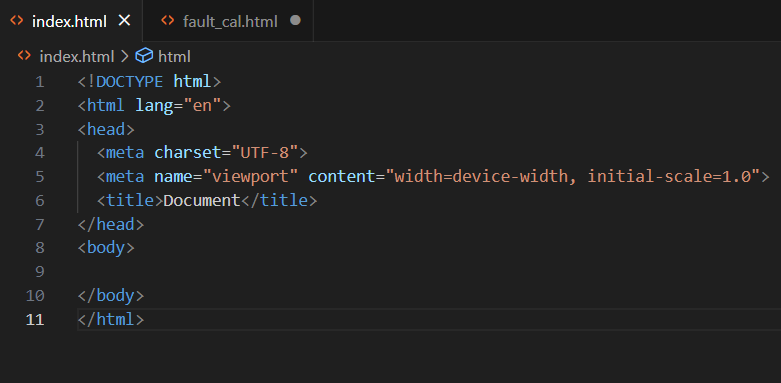
Task: Click the closing body tag
Action: click(x=111, y=296)
